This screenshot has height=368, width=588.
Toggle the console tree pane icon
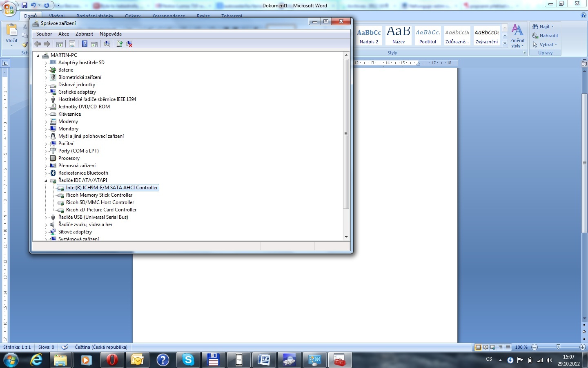click(x=60, y=44)
